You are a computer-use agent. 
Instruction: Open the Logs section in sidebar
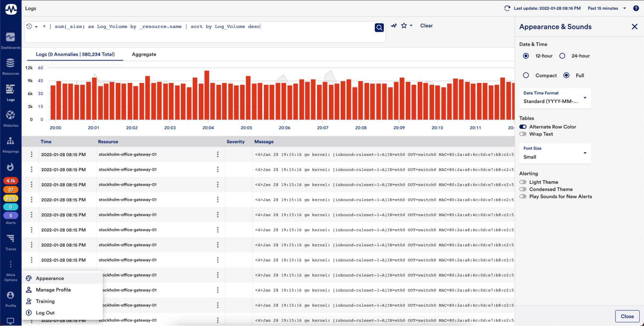tap(11, 93)
